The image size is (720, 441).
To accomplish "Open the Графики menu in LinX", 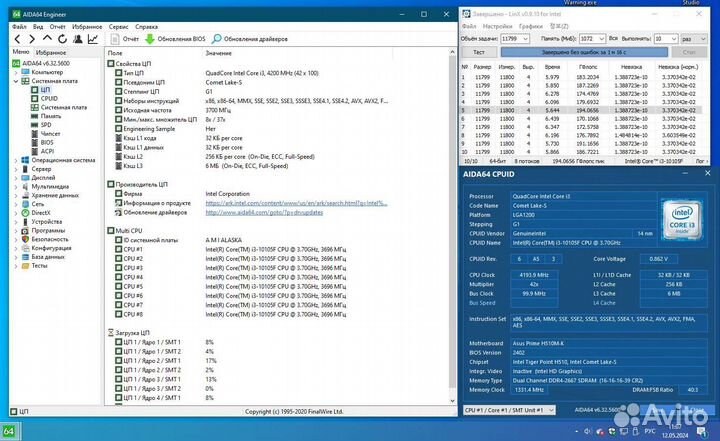I will click(x=531, y=26).
